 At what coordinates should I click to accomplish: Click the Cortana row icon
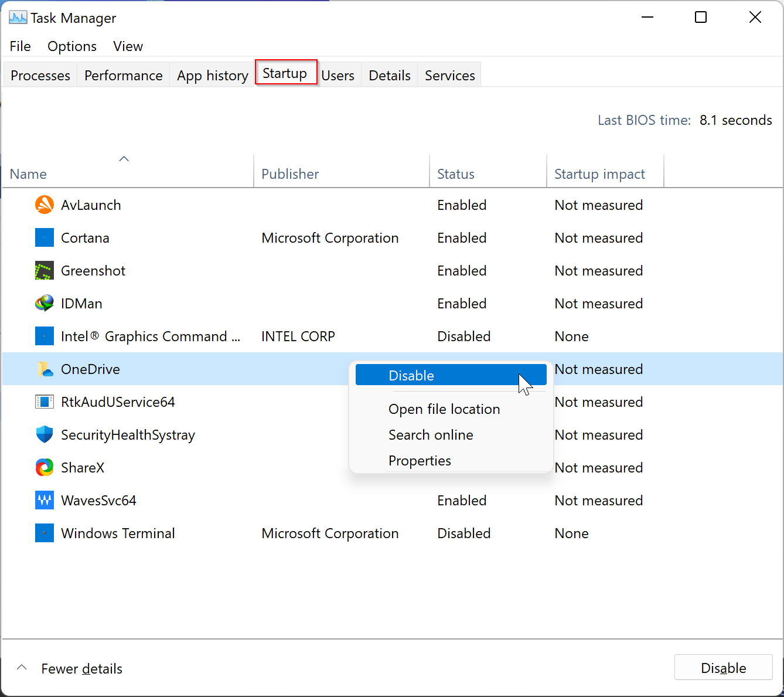click(45, 237)
